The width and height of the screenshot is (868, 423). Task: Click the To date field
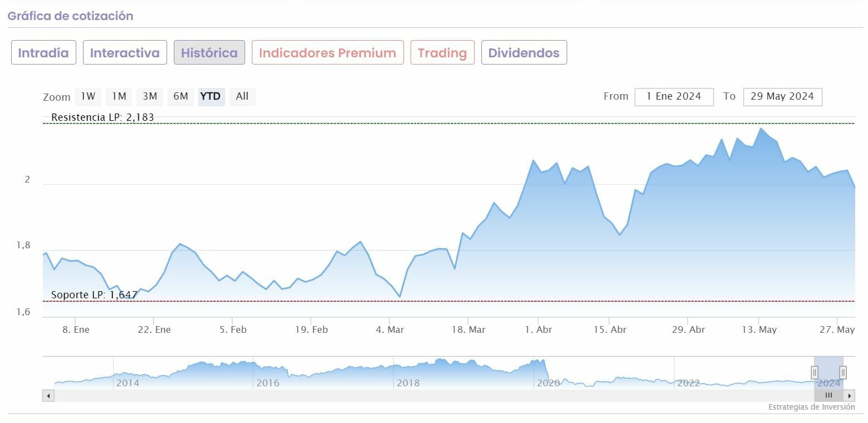tap(782, 96)
